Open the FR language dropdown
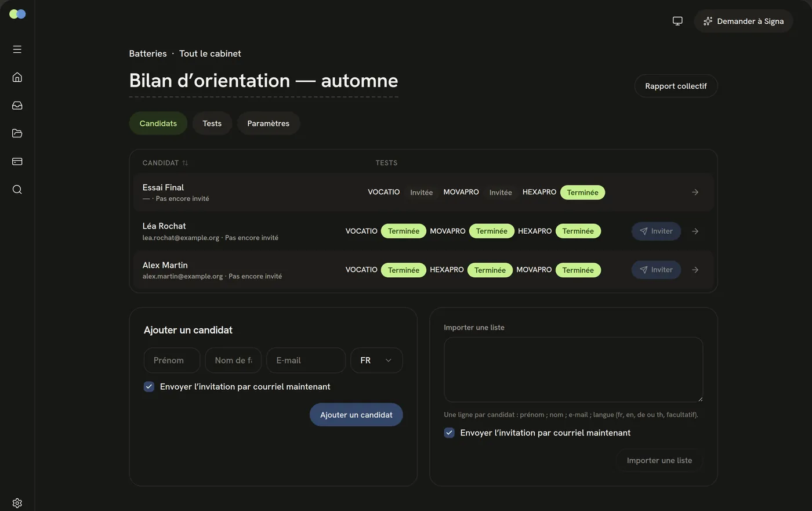 click(376, 360)
